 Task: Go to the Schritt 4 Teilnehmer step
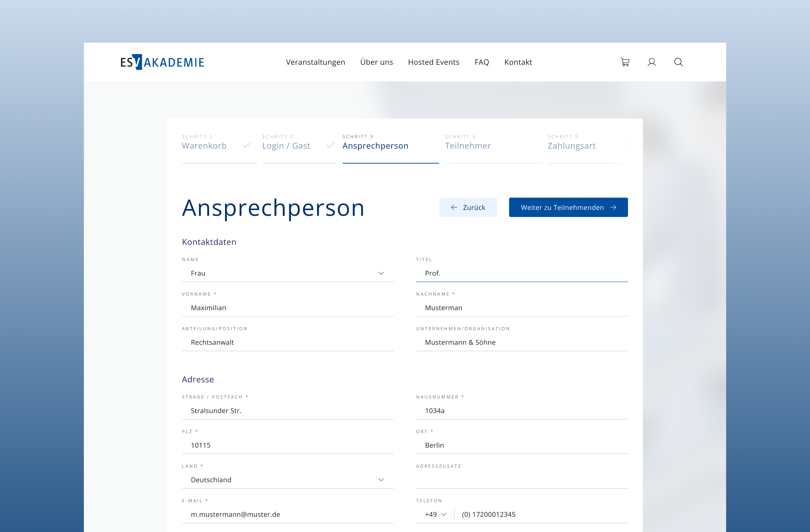(468, 146)
